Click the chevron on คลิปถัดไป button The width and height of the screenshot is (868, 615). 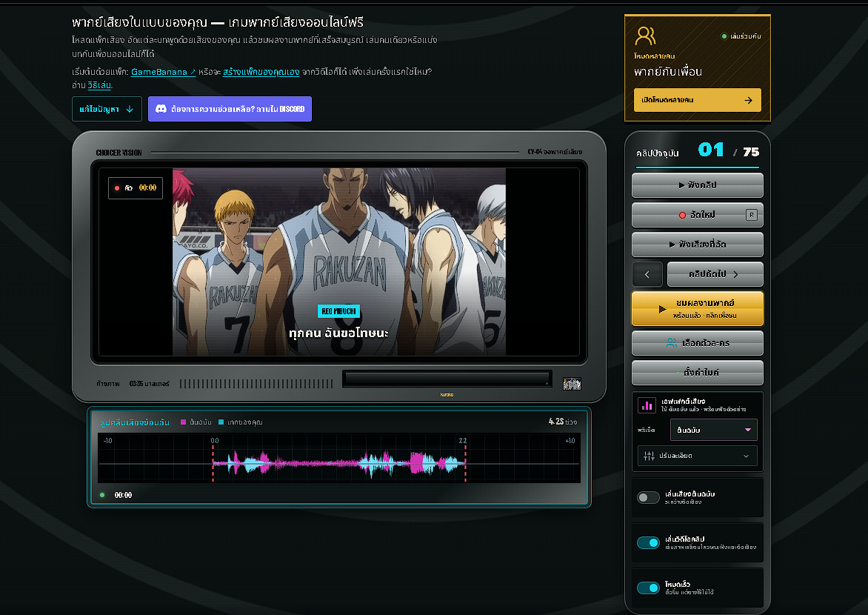735,274
